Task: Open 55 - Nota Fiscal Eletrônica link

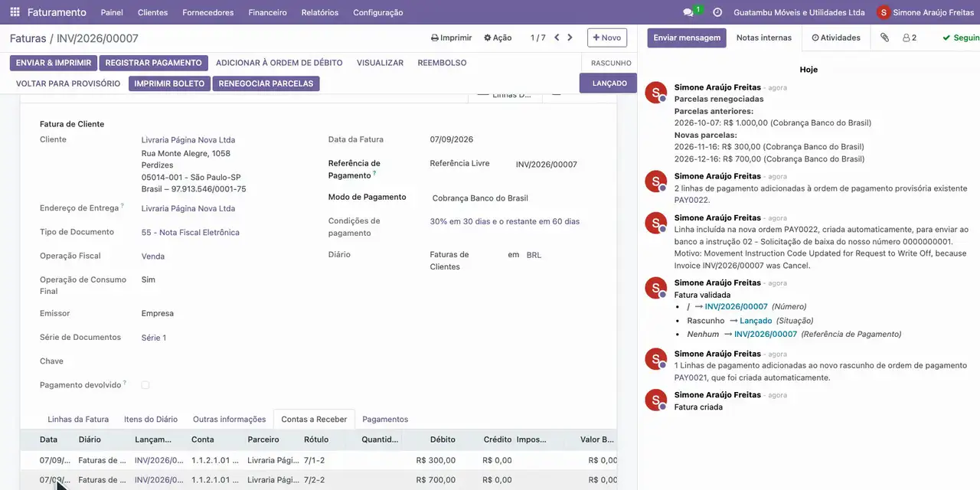Action: pyautogui.click(x=191, y=233)
